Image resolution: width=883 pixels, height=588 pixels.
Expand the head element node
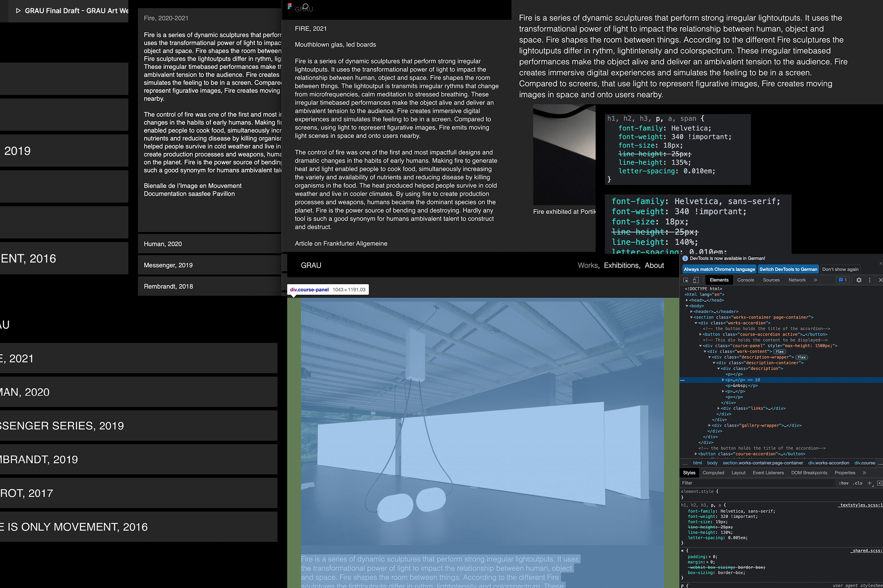[687, 300]
